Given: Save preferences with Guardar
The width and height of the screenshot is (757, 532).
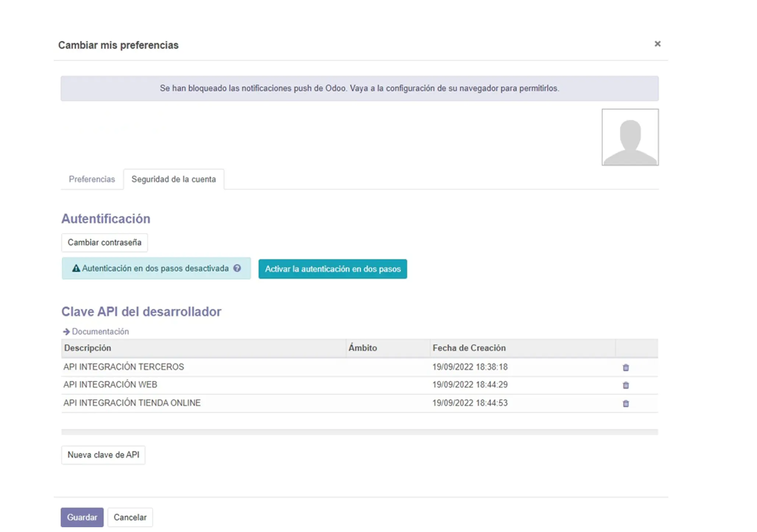Looking at the screenshot, I should 82,517.
